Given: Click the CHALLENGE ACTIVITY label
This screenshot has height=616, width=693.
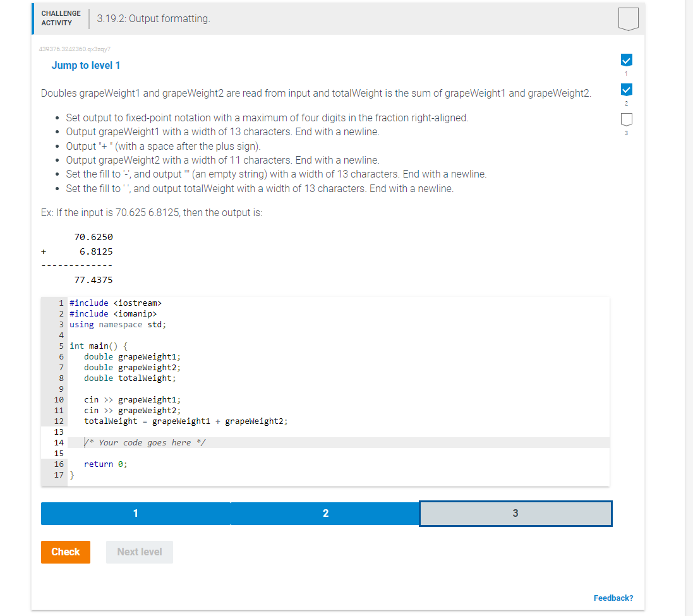Looking at the screenshot, I should pyautogui.click(x=61, y=18).
